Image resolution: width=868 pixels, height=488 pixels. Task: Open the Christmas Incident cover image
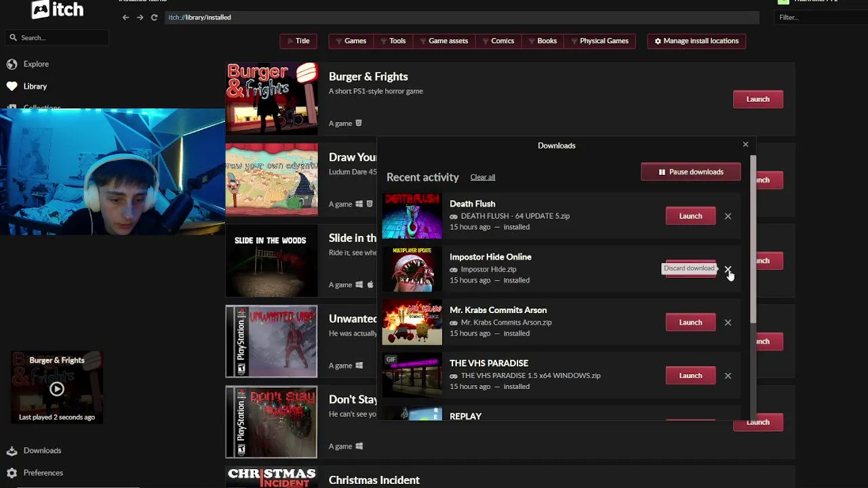[271, 477]
